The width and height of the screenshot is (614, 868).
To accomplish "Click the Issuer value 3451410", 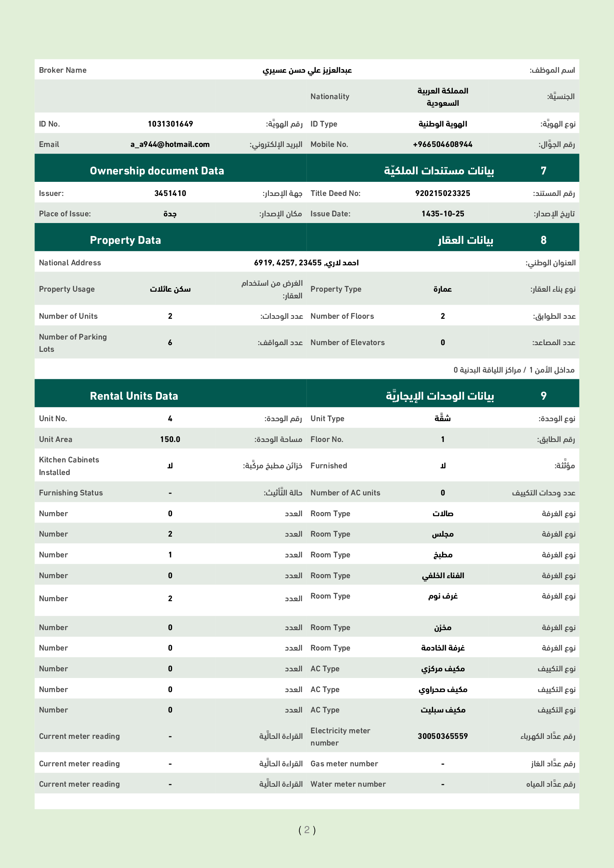I will [170, 193].
